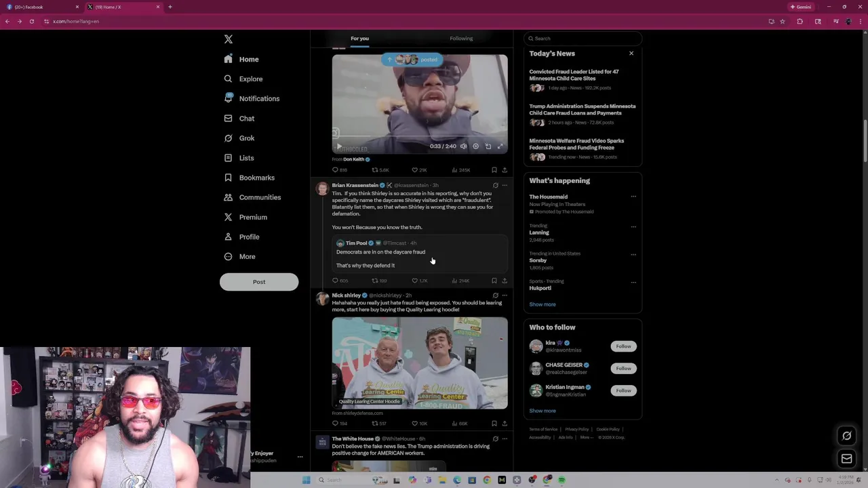Open Convicted Fraud Leader news story
868x488 pixels.
[x=582, y=79]
